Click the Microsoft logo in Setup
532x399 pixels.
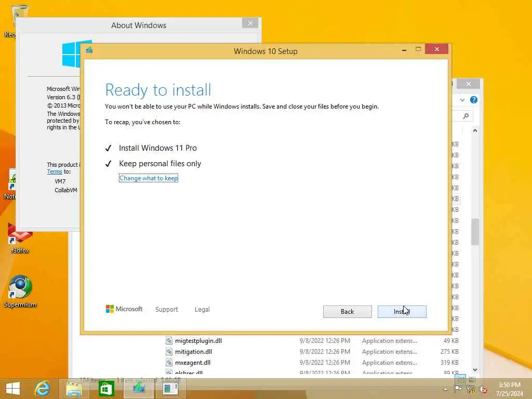124,309
